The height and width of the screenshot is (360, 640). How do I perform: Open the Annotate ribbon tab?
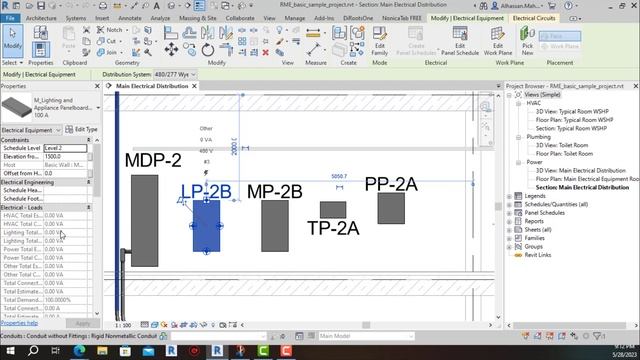pyautogui.click(x=130, y=18)
